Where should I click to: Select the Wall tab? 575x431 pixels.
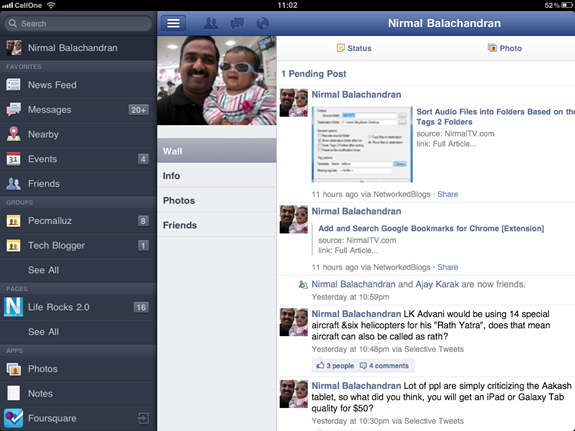pos(217,151)
